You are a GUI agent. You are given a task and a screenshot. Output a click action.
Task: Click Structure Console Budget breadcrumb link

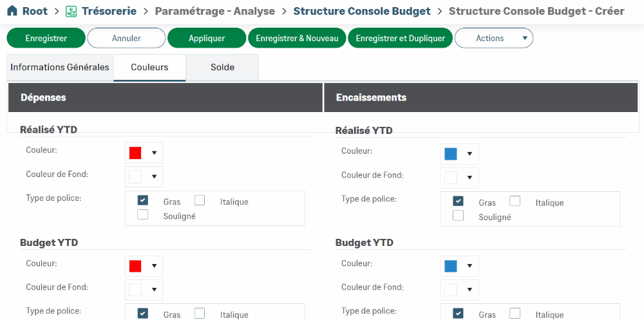click(361, 11)
